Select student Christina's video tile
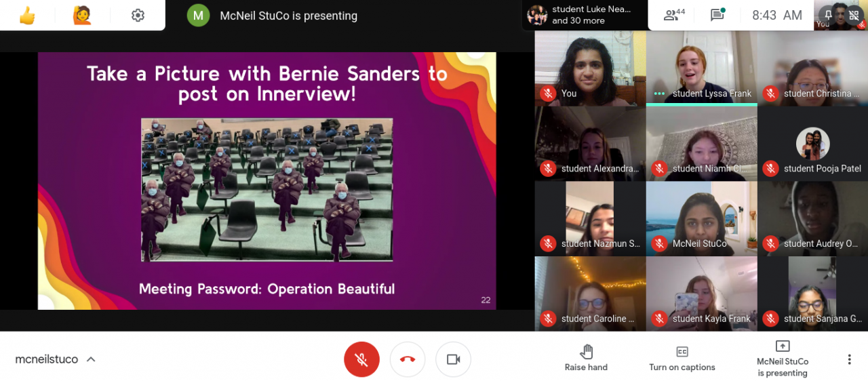The width and height of the screenshot is (868, 381). [x=812, y=68]
